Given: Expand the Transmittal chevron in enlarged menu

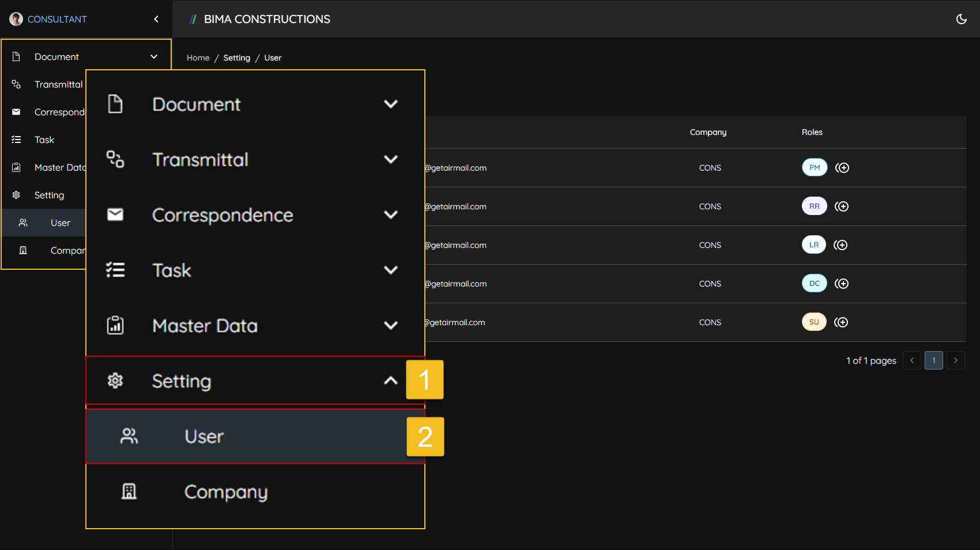Looking at the screenshot, I should [x=391, y=159].
